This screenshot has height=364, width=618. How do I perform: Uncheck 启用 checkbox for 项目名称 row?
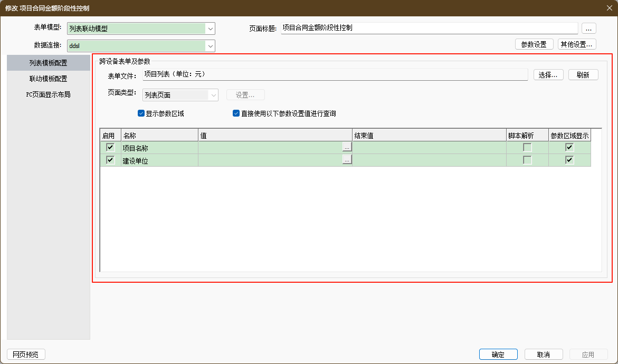coord(110,148)
